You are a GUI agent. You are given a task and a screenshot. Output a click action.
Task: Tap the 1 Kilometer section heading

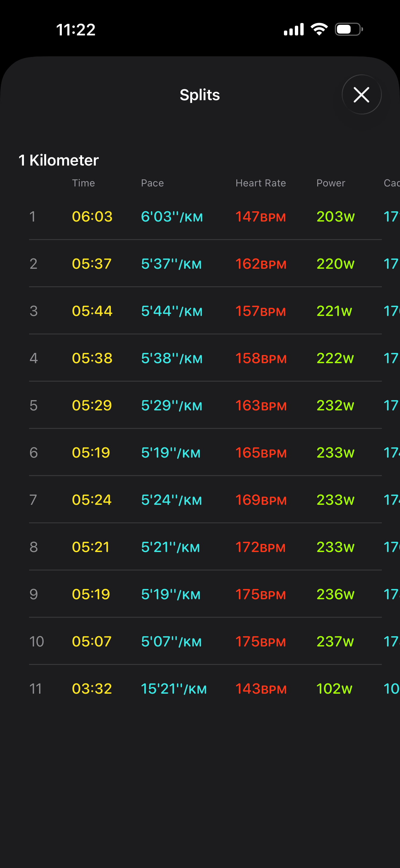tap(59, 160)
